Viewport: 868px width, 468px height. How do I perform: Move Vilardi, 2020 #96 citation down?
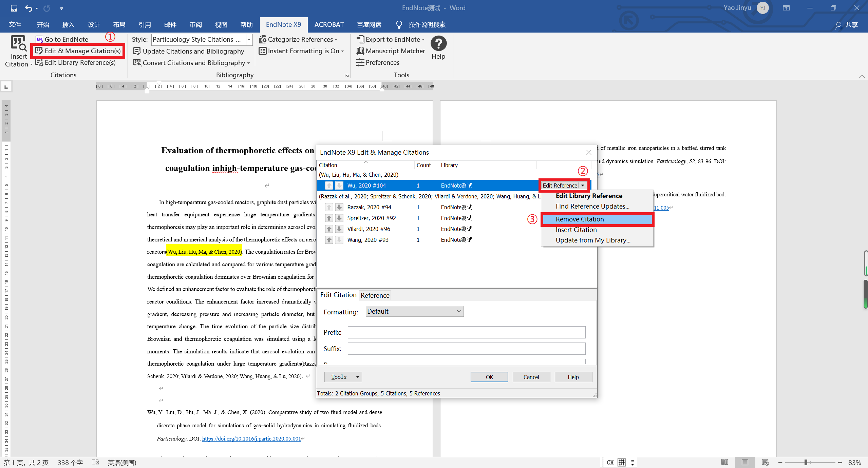(339, 229)
